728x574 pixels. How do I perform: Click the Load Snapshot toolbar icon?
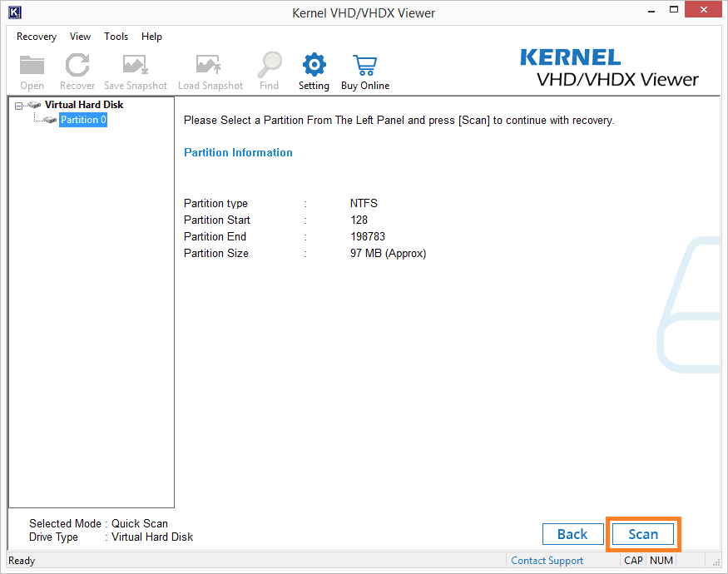[x=210, y=66]
